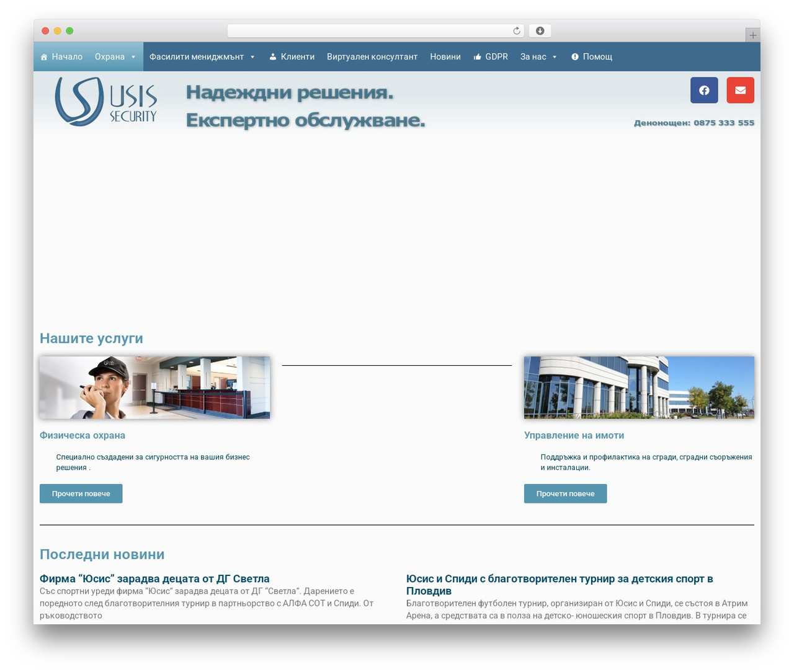The width and height of the screenshot is (794, 672).
Task: Open the За нас menu item
Action: [x=539, y=56]
